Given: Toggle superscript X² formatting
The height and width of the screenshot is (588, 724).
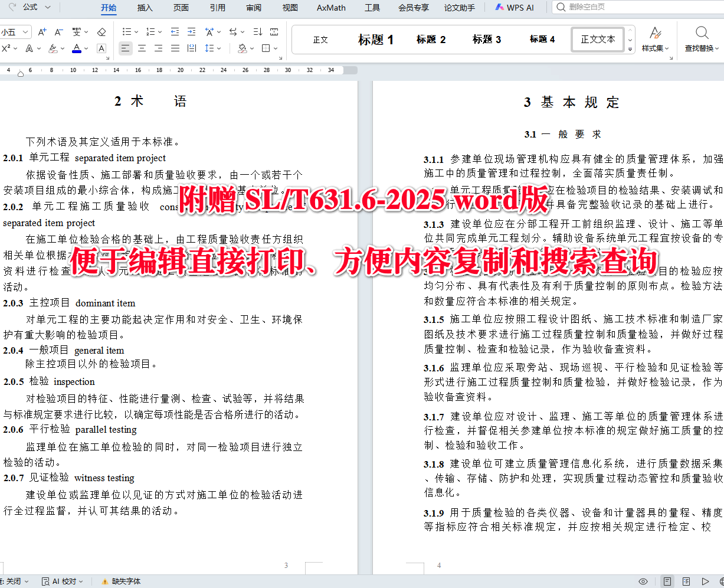Looking at the screenshot, I should [6, 48].
